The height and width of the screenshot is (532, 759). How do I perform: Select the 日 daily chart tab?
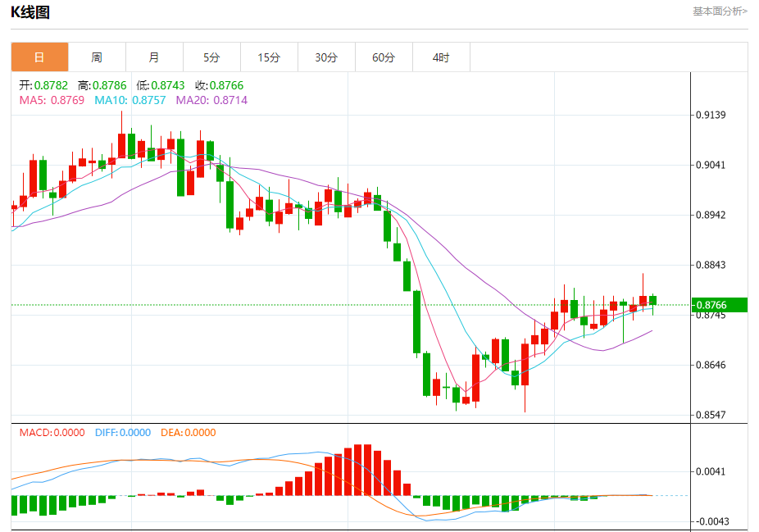click(39, 57)
